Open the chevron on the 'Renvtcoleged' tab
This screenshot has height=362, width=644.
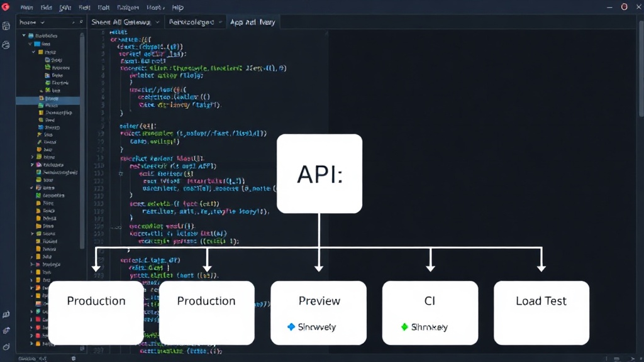221,22
